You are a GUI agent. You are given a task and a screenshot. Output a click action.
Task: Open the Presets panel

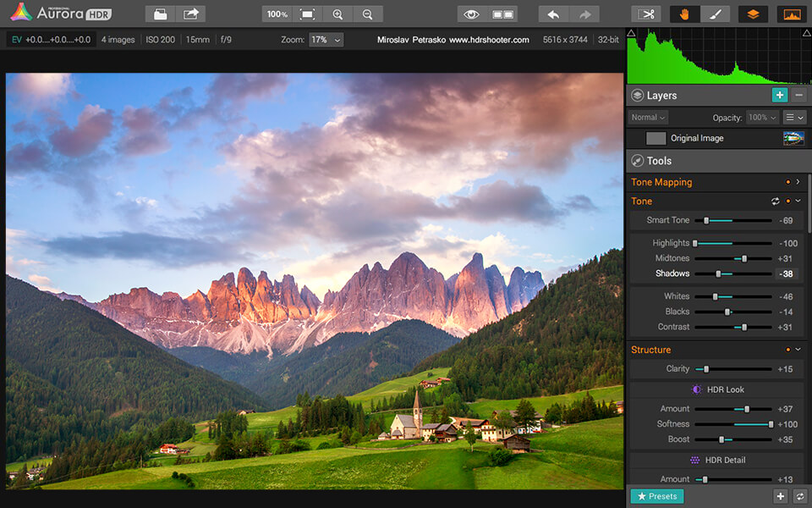click(657, 496)
